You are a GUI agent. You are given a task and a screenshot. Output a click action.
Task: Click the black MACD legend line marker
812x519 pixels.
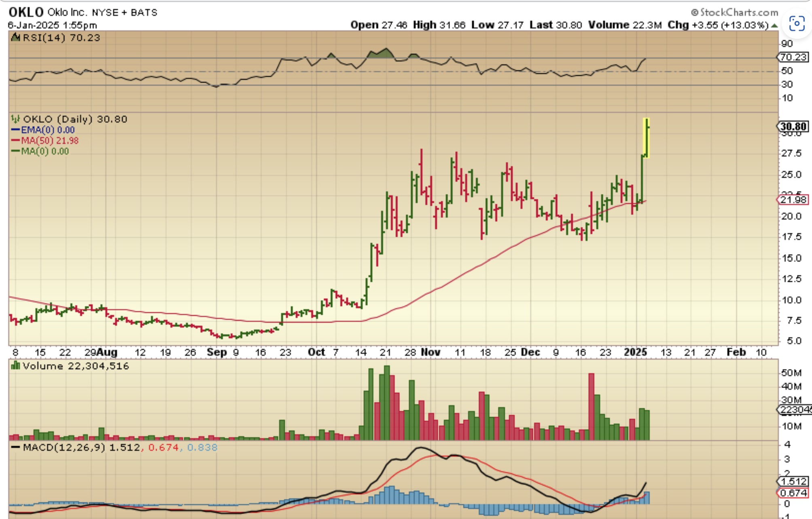click(x=15, y=447)
